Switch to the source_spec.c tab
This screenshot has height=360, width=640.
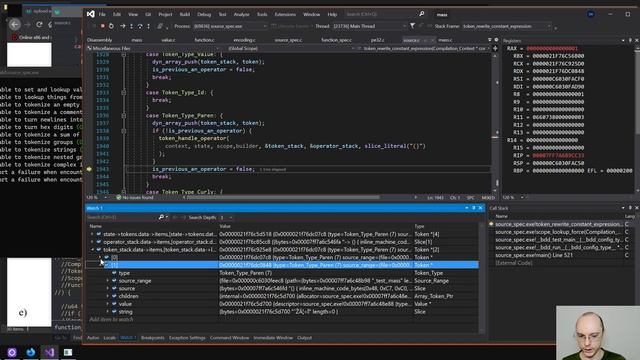coord(288,40)
